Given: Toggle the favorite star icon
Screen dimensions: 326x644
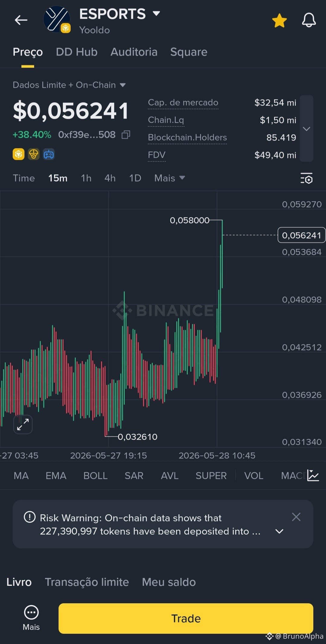Looking at the screenshot, I should coord(279,21).
